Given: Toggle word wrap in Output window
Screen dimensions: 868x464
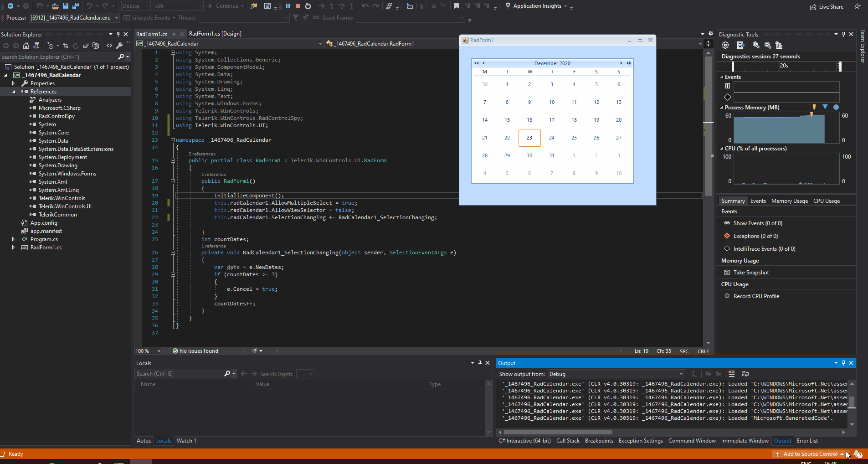Looking at the screenshot, I should (745, 374).
